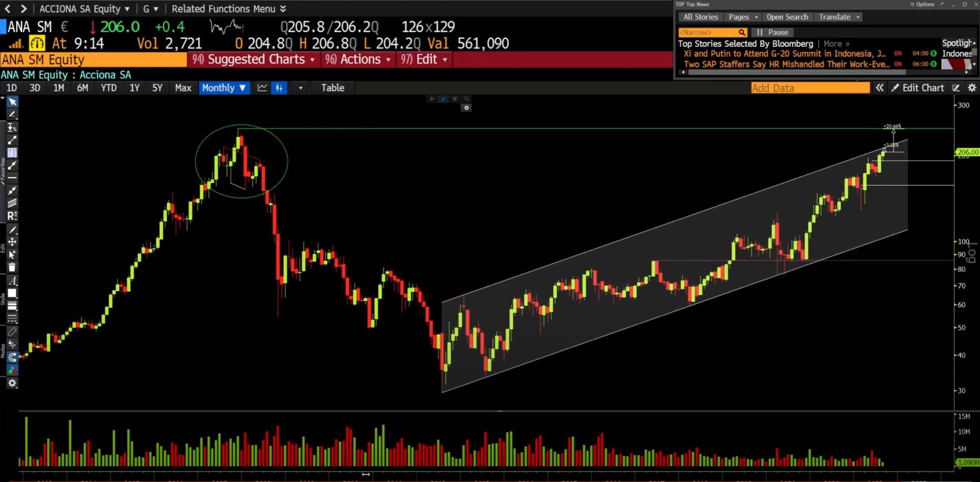Switch to line chart type
The width and height of the screenshot is (980, 482).
coord(263,88)
